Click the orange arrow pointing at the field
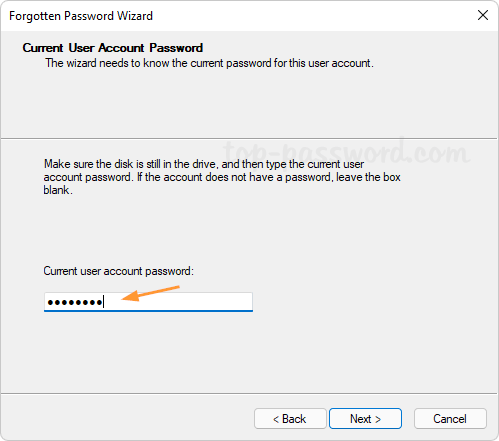Image resolution: width=499 pixels, height=441 pixels. click(x=151, y=293)
